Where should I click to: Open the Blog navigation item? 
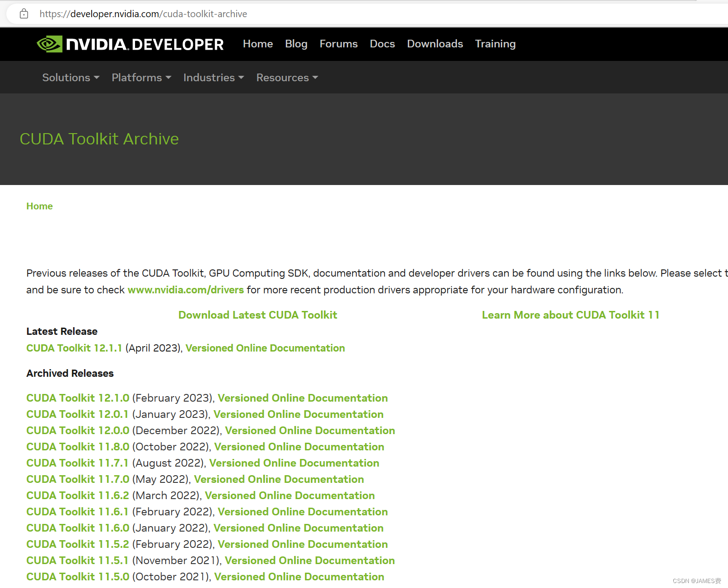296,44
